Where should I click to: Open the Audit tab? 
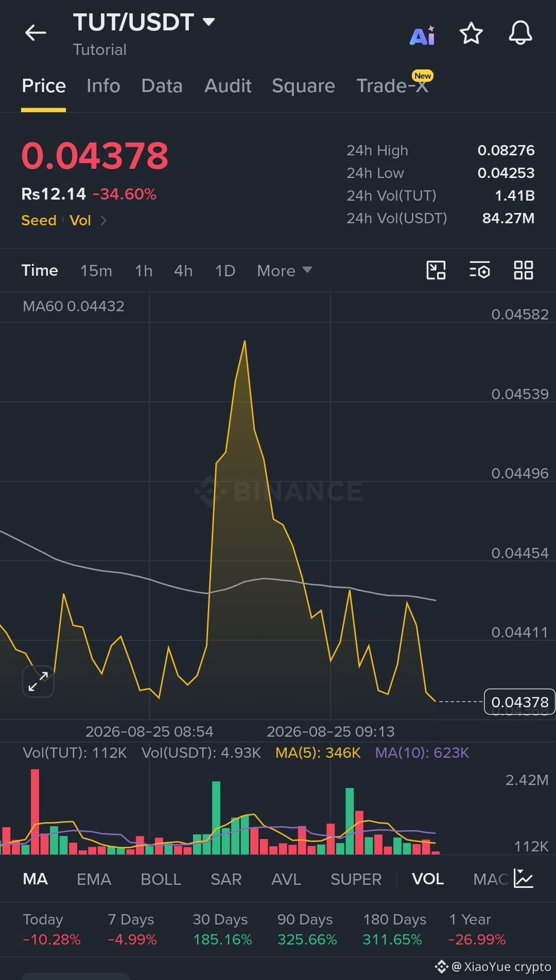[x=228, y=86]
